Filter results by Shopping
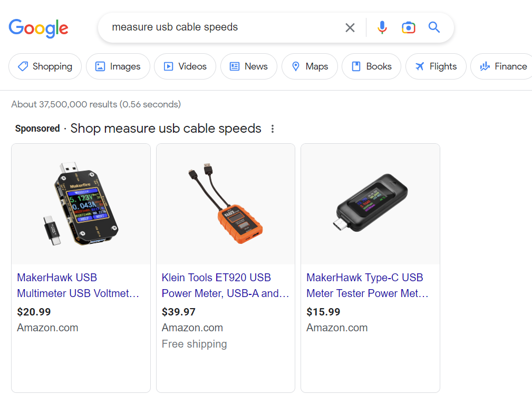 pos(45,66)
